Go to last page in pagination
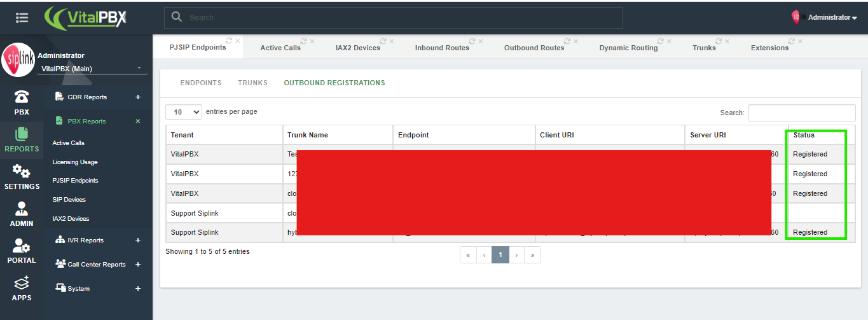 pos(532,255)
